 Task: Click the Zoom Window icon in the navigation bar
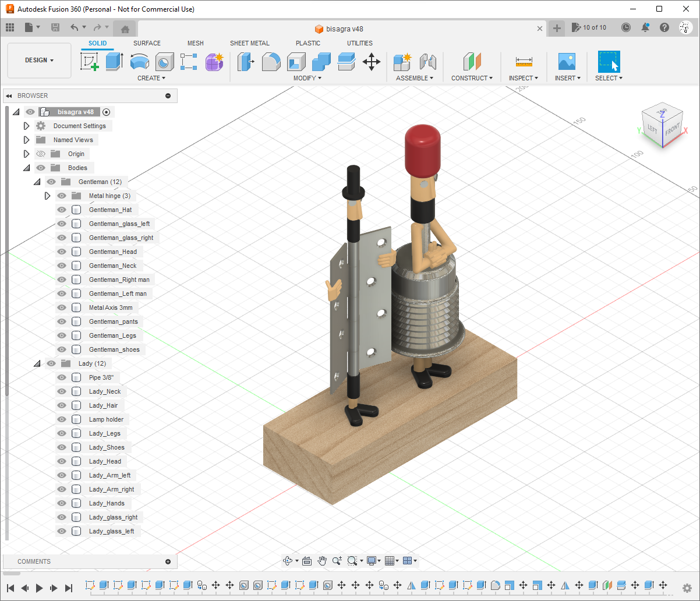(x=352, y=561)
